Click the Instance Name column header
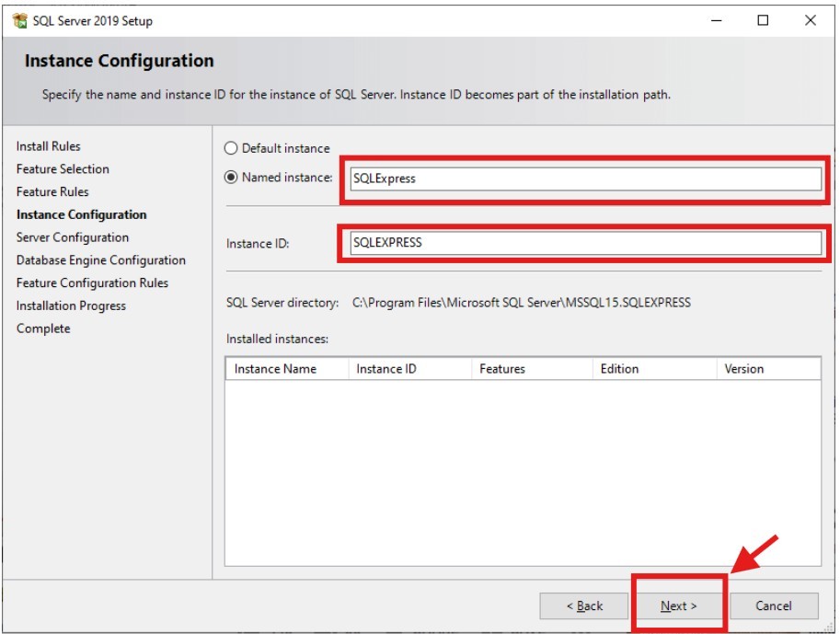840x634 pixels. coord(275,369)
